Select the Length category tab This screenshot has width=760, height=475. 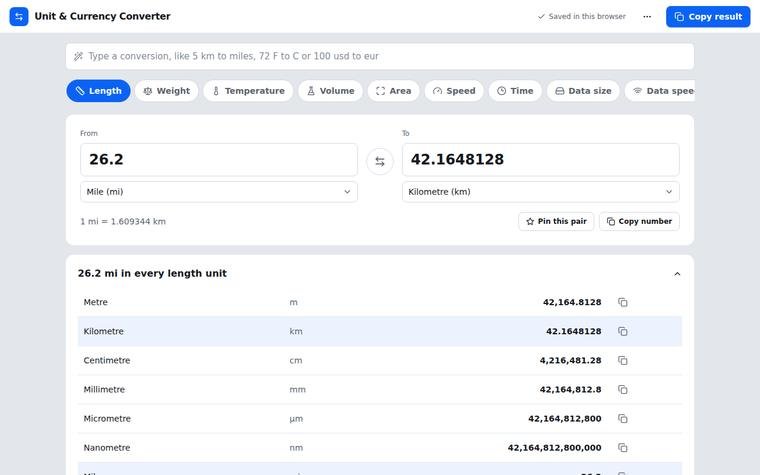pyautogui.click(x=98, y=91)
